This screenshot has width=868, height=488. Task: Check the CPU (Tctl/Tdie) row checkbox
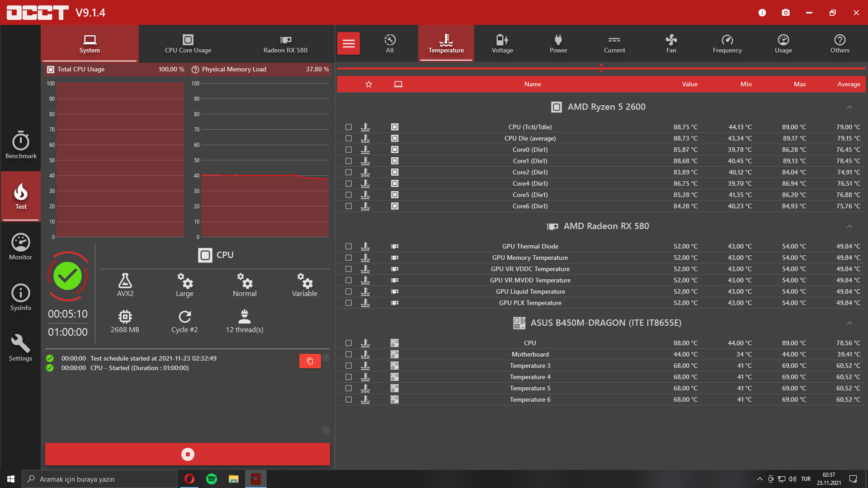coord(349,127)
